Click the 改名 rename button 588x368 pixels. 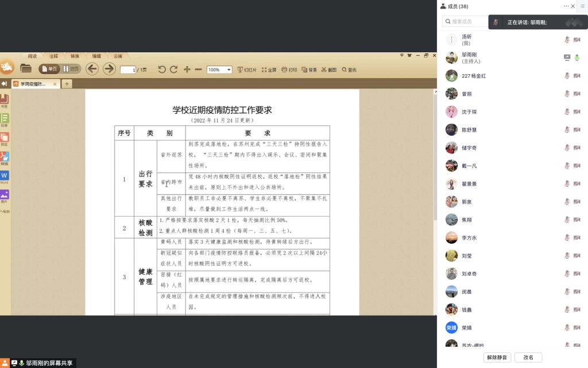[528, 357]
